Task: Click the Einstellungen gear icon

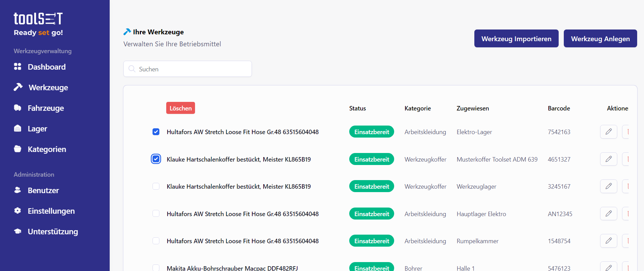Action: tap(17, 211)
